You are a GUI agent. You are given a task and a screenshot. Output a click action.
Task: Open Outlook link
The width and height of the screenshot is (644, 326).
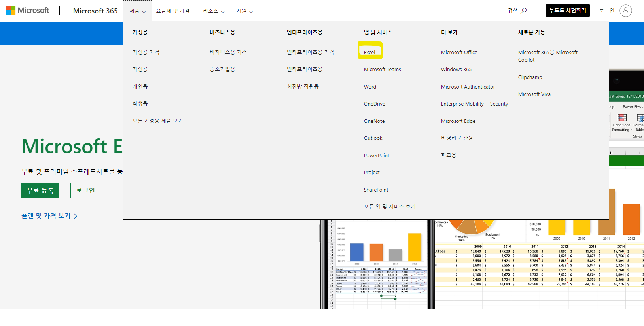(x=373, y=138)
